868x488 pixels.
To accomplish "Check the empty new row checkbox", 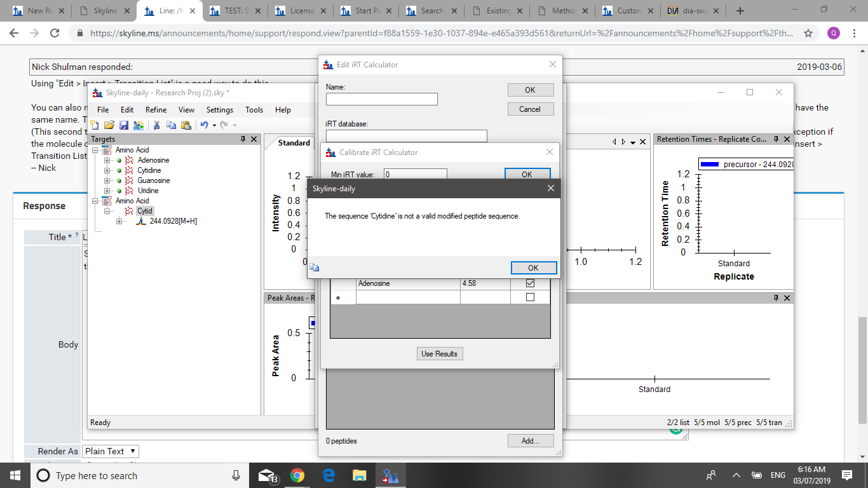I will tap(530, 297).
